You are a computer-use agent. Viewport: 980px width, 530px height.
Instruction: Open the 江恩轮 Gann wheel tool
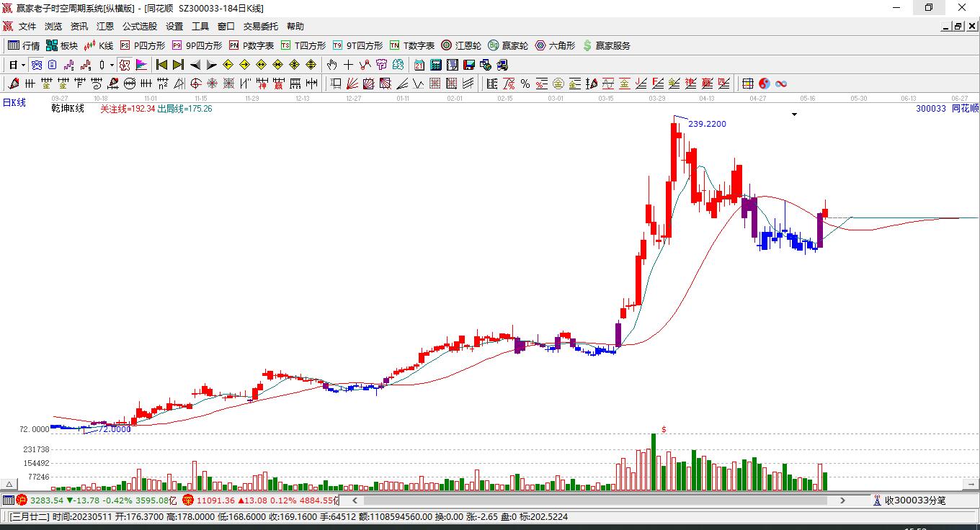coord(461,45)
